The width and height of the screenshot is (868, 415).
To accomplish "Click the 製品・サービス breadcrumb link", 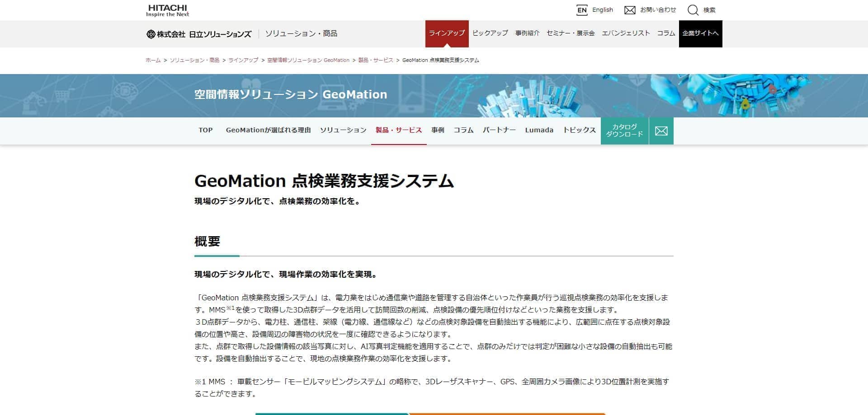I will click(376, 60).
